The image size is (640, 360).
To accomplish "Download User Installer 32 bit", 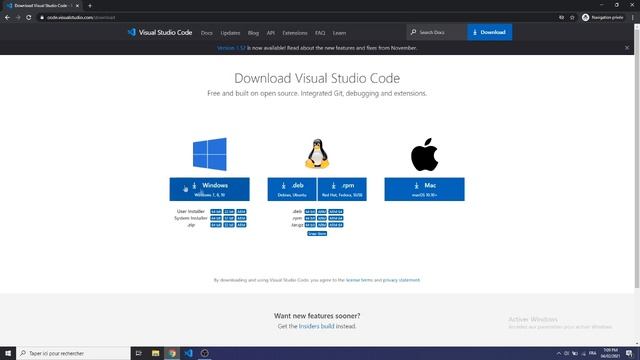I will click(x=229, y=211).
